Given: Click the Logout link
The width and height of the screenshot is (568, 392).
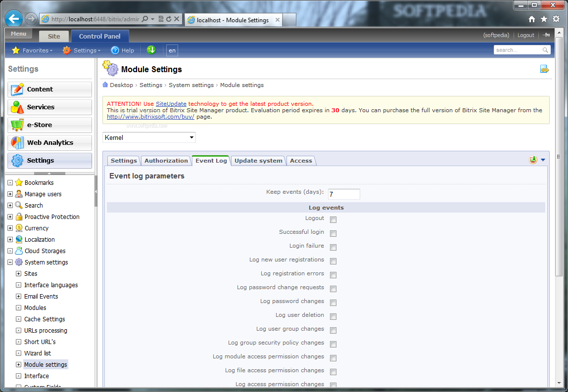Looking at the screenshot, I should (x=525, y=35).
